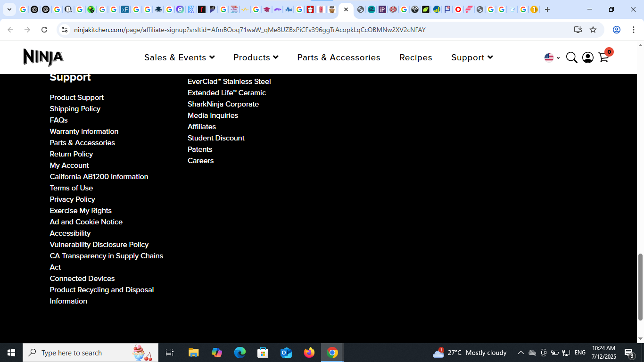Open footer Parts & Accessories link

[x=83, y=143]
